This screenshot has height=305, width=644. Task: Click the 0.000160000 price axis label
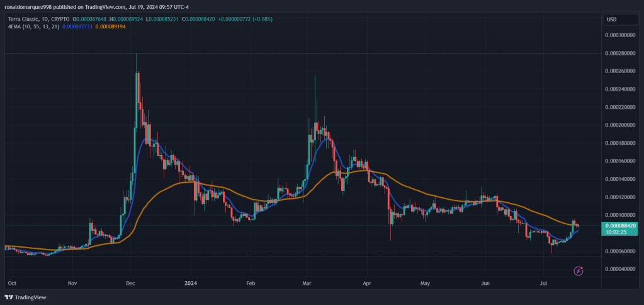point(621,161)
